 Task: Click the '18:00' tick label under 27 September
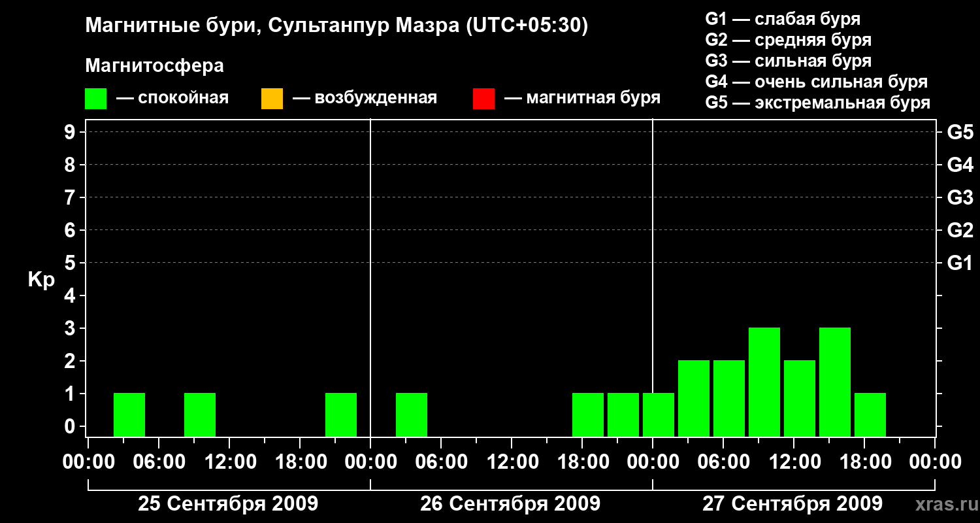864,462
